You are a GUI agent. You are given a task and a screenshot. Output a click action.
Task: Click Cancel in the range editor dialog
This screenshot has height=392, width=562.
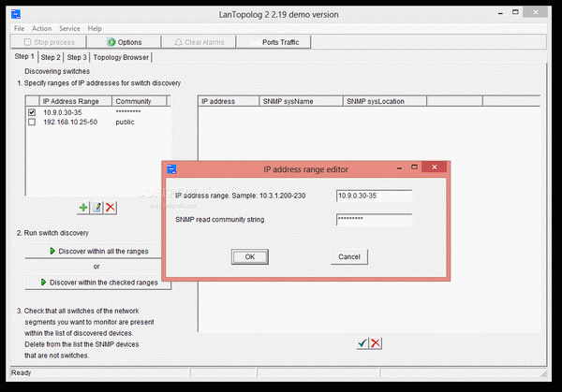pyautogui.click(x=349, y=256)
